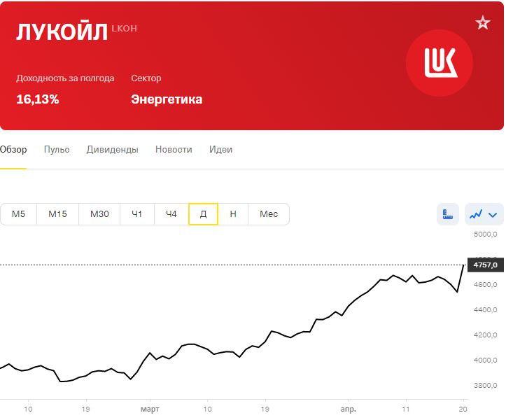Switch to the Пульс tab
The height and width of the screenshot is (420, 506).
[57, 150]
